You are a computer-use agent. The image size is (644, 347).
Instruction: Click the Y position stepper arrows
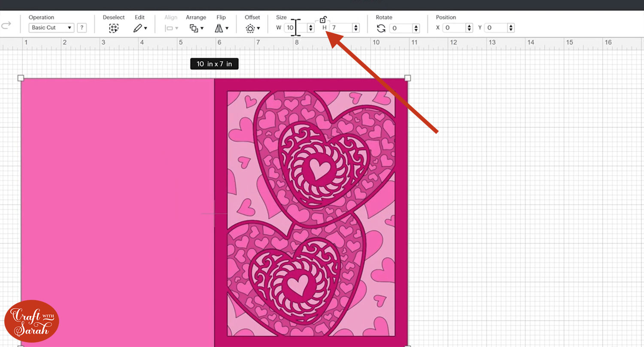pyautogui.click(x=510, y=28)
